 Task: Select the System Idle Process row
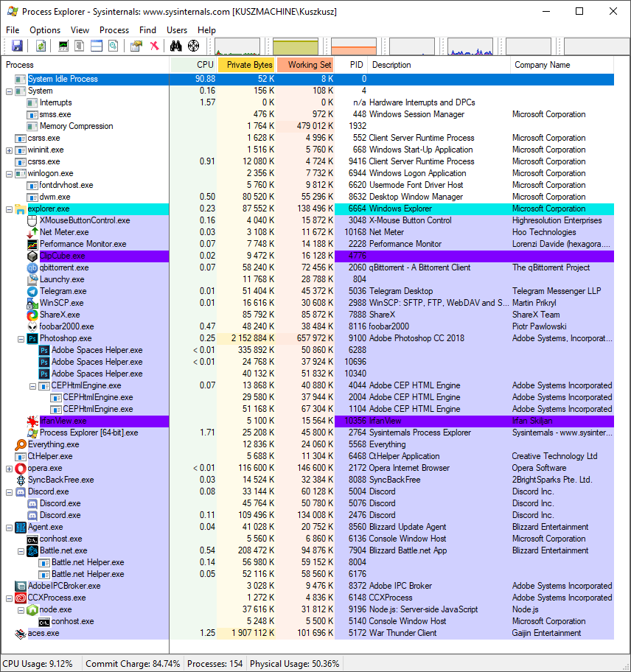coord(307,79)
